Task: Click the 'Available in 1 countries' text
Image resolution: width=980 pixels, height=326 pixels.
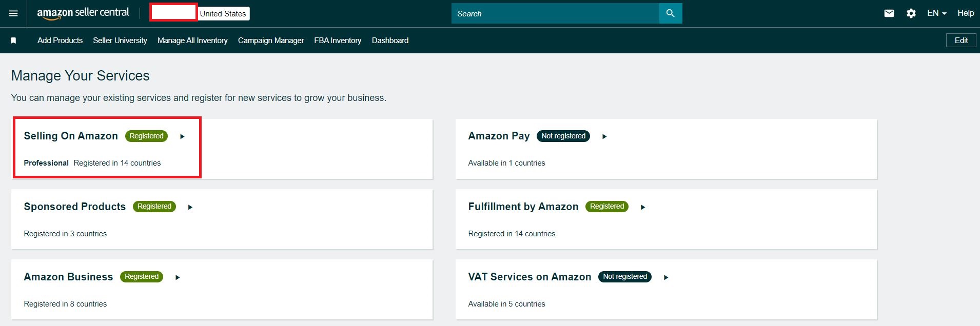Action: (x=506, y=163)
